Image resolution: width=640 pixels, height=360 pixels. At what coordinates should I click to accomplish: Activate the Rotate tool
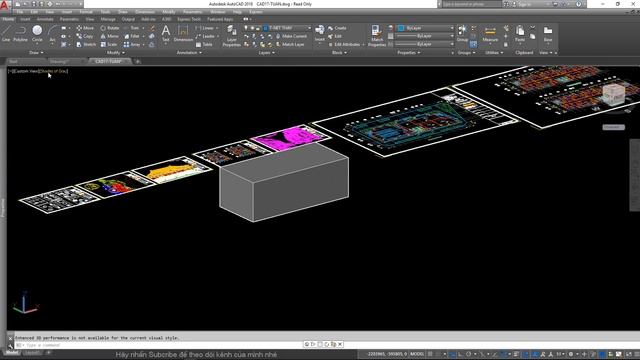(x=110, y=28)
